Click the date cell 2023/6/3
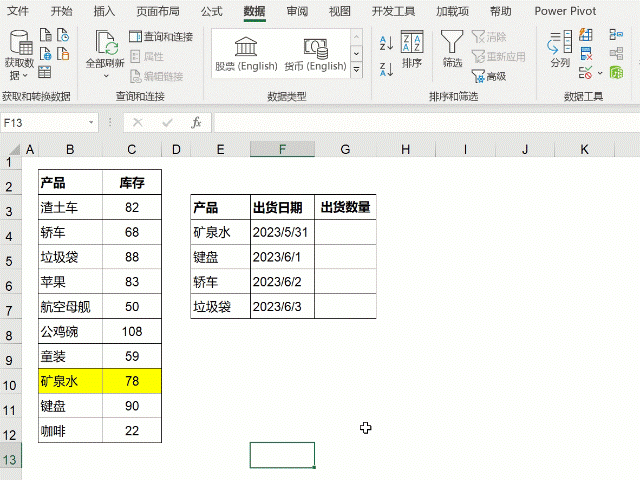The width and height of the screenshot is (640, 480). (282, 307)
